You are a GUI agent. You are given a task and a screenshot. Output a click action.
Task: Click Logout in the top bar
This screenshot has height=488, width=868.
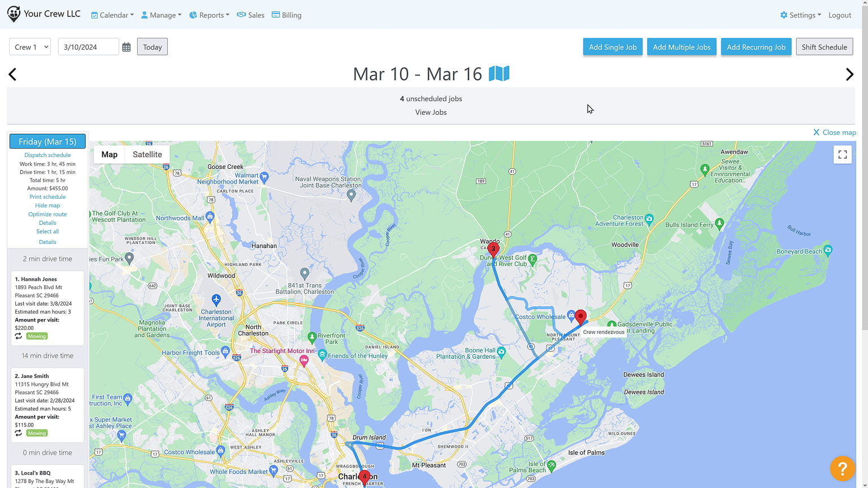click(x=840, y=15)
